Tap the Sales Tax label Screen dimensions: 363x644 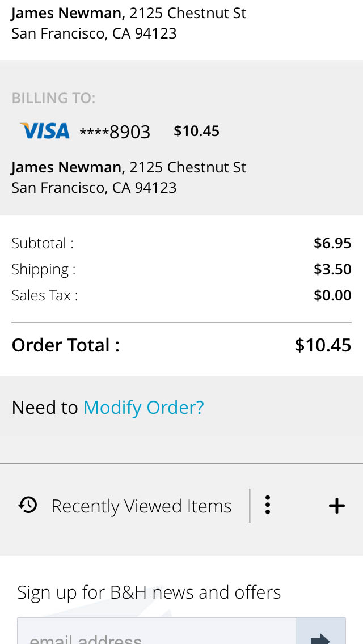tap(44, 295)
